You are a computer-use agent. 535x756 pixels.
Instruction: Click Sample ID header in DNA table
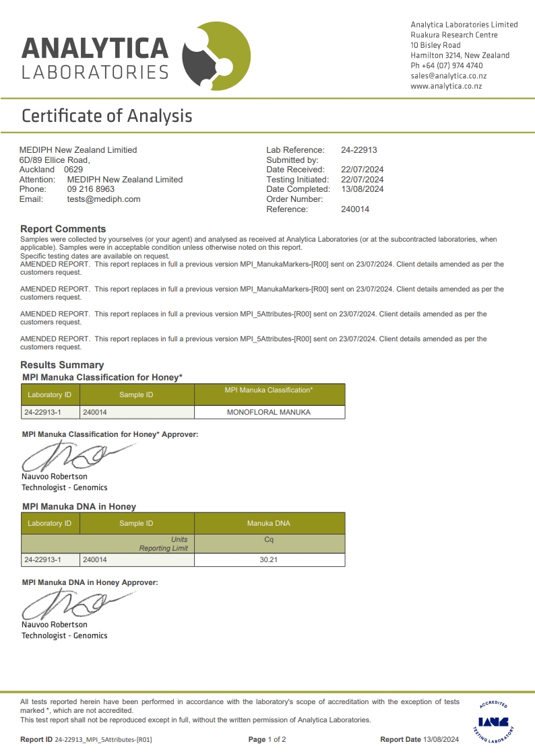tap(137, 523)
